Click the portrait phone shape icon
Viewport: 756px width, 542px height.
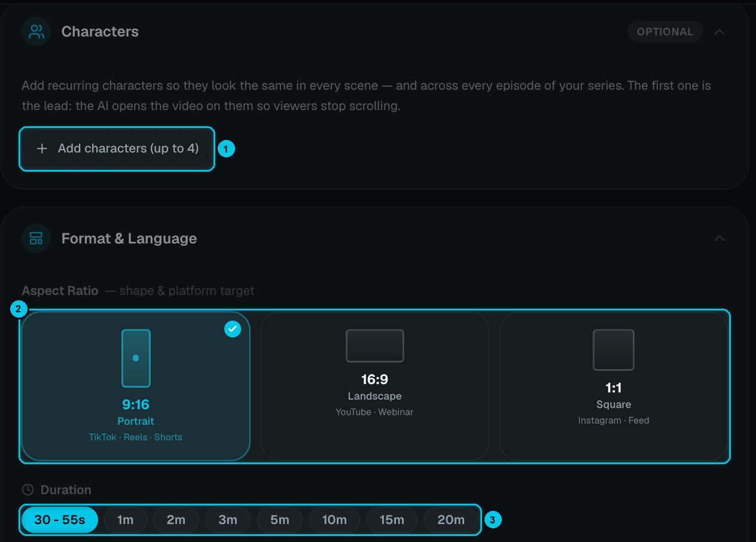click(136, 358)
